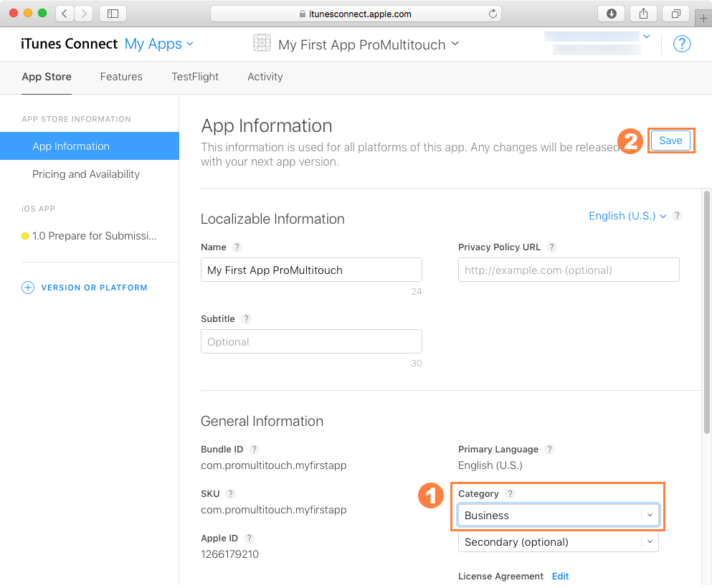Click help icon next to Subtitle
This screenshot has height=588, width=712.
[x=246, y=319]
